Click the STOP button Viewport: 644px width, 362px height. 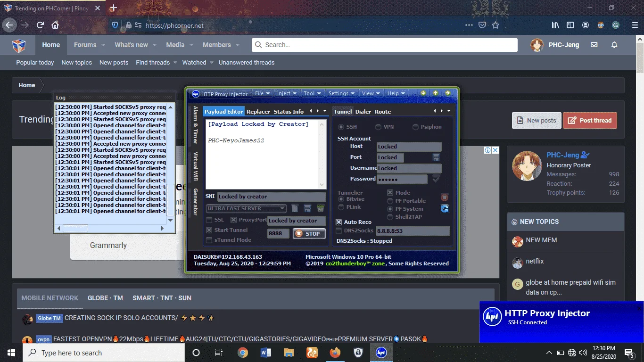coord(309,233)
